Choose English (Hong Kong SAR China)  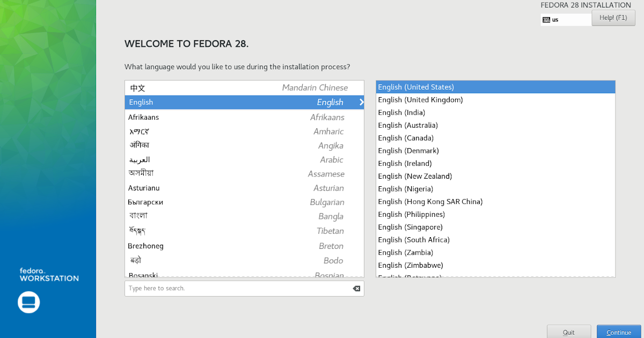point(495,202)
